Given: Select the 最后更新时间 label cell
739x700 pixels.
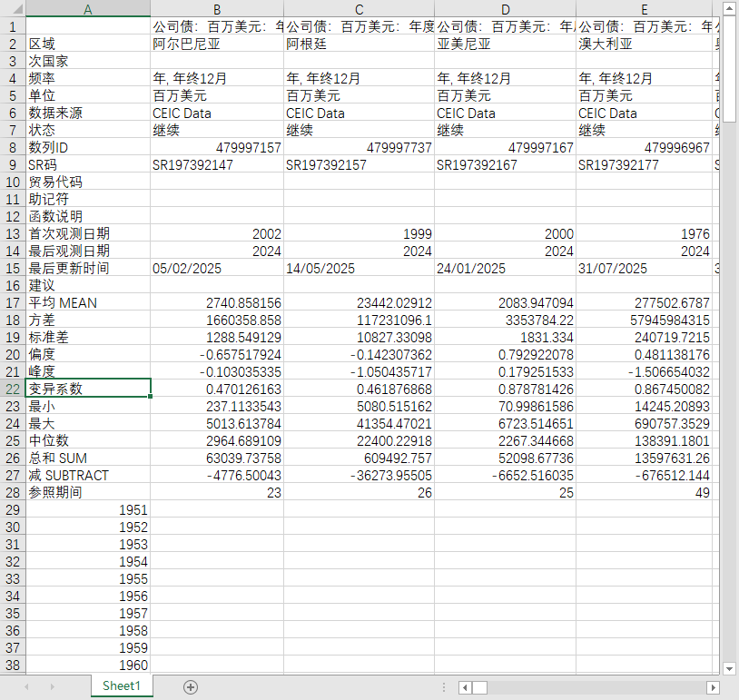Looking at the screenshot, I should [x=88, y=268].
